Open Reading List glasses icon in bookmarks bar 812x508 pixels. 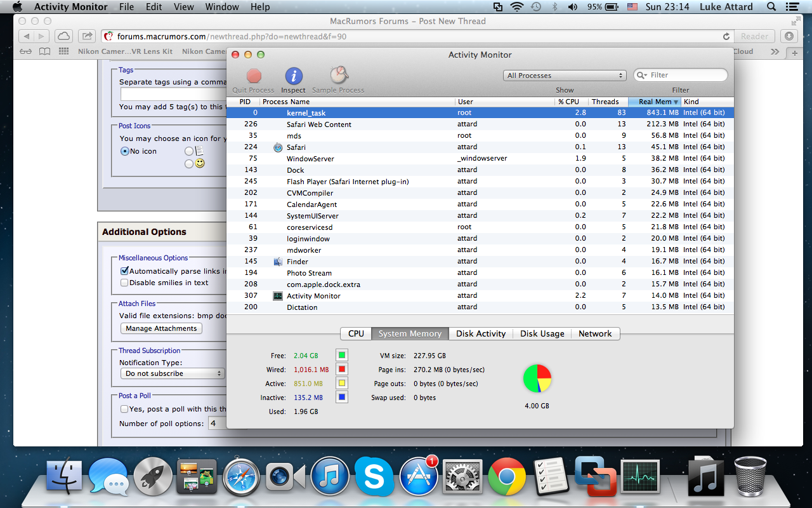[x=26, y=51]
